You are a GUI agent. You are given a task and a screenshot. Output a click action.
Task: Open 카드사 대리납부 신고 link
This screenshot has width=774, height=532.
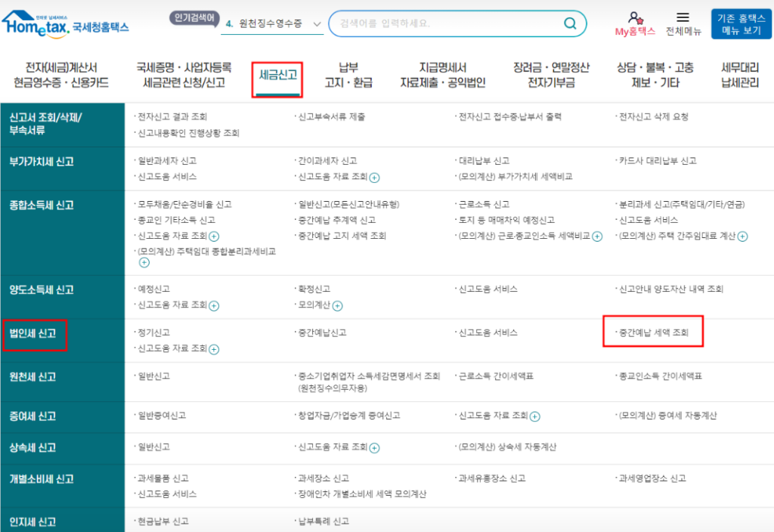[x=658, y=161]
